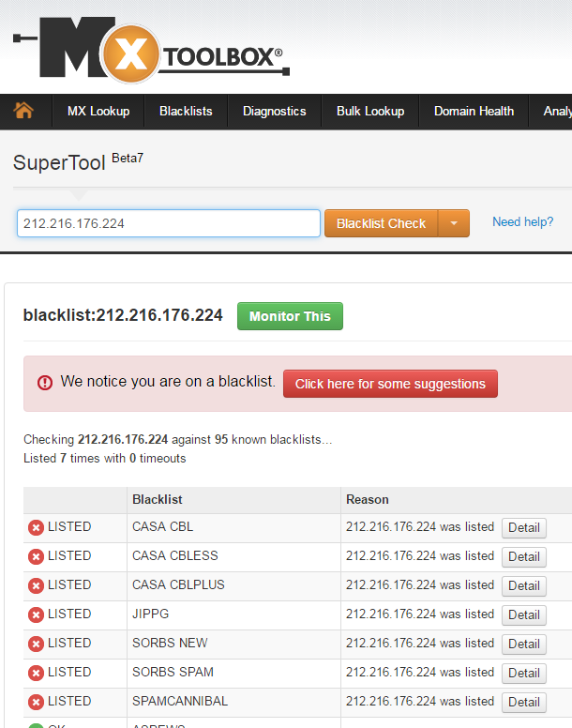Open Bulk Lookup menu item

point(370,111)
